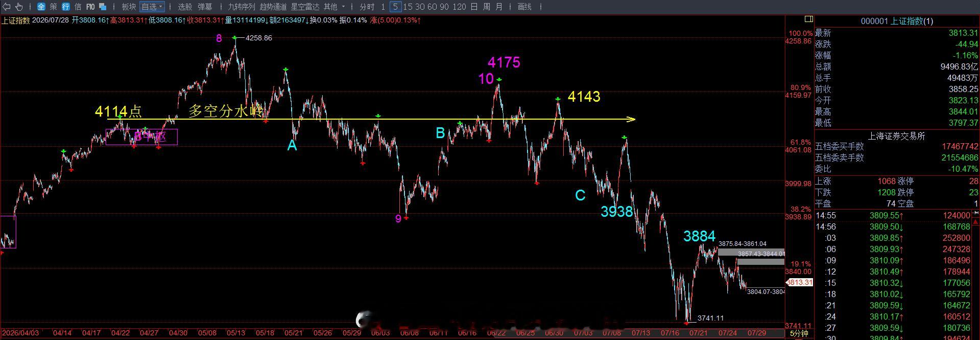The image size is (980, 340).
Task: Select 趋势通道 trend channel indicator
Action: pyautogui.click(x=273, y=7)
